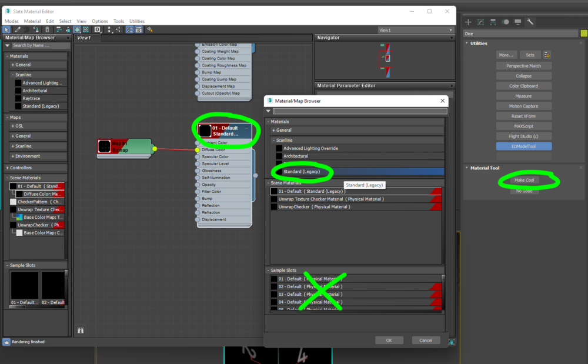Viewport: 588px width, 364px height.
Task: Click Move Children toolbar icon
Action: click(59, 29)
